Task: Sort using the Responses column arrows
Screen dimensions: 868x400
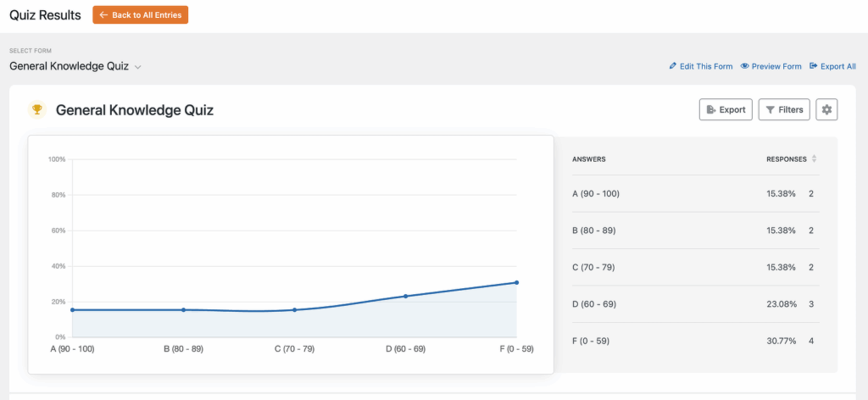Action: click(815, 158)
